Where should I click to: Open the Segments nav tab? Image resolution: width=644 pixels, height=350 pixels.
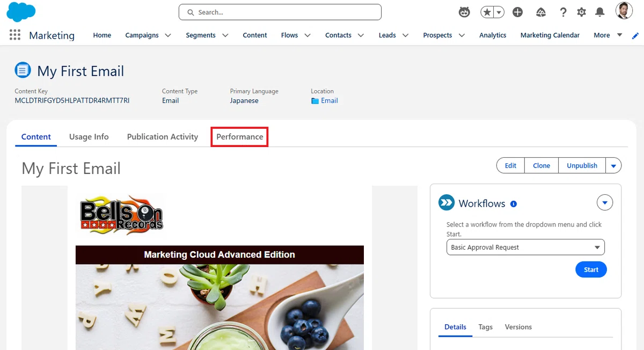click(x=201, y=35)
